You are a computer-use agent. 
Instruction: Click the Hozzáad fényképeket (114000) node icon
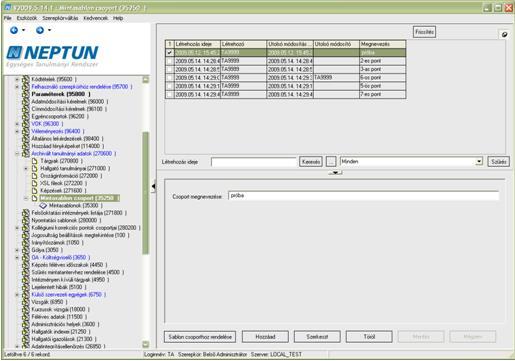coord(26,146)
